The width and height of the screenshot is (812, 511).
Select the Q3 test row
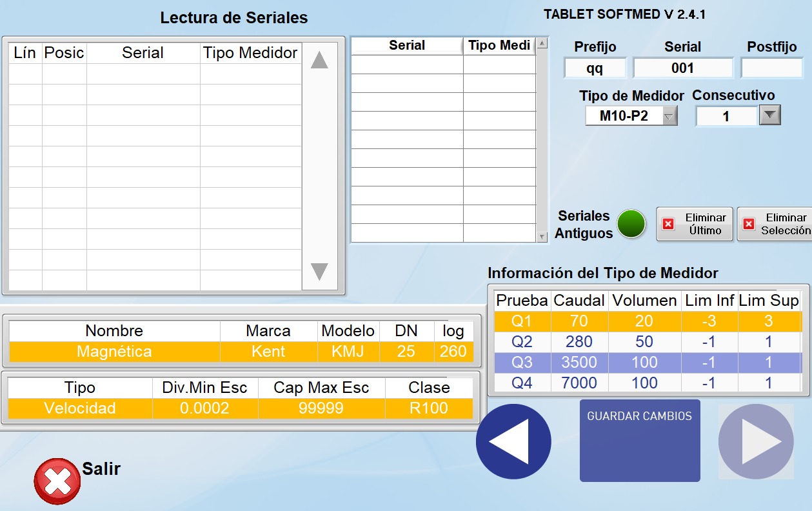[648, 363]
